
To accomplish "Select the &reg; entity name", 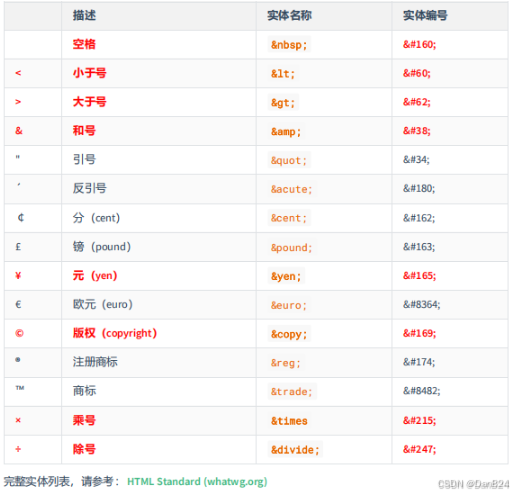I will [286, 363].
